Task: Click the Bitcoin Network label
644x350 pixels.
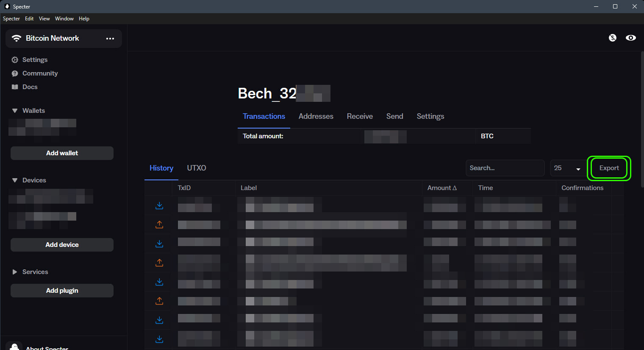Action: click(x=53, y=38)
